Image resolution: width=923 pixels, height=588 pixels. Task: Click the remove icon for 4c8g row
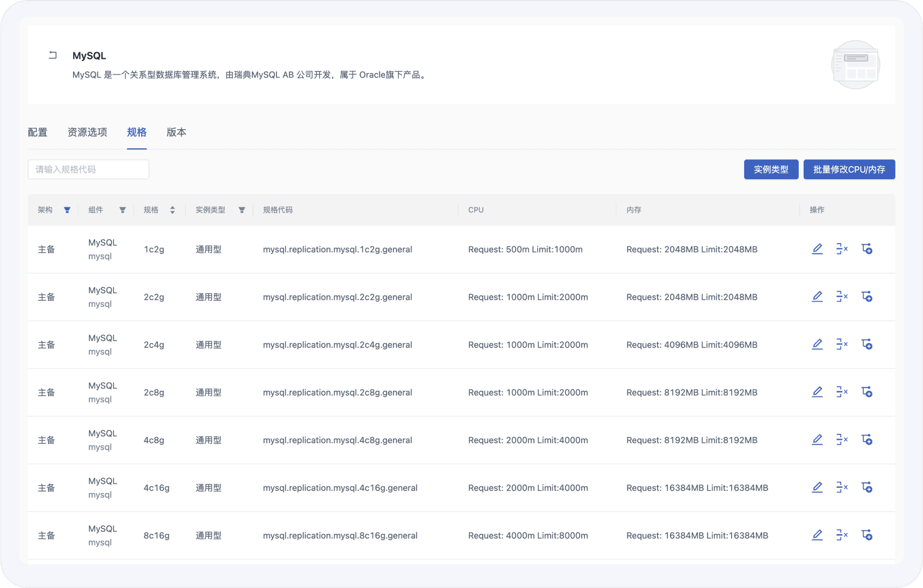coord(841,440)
